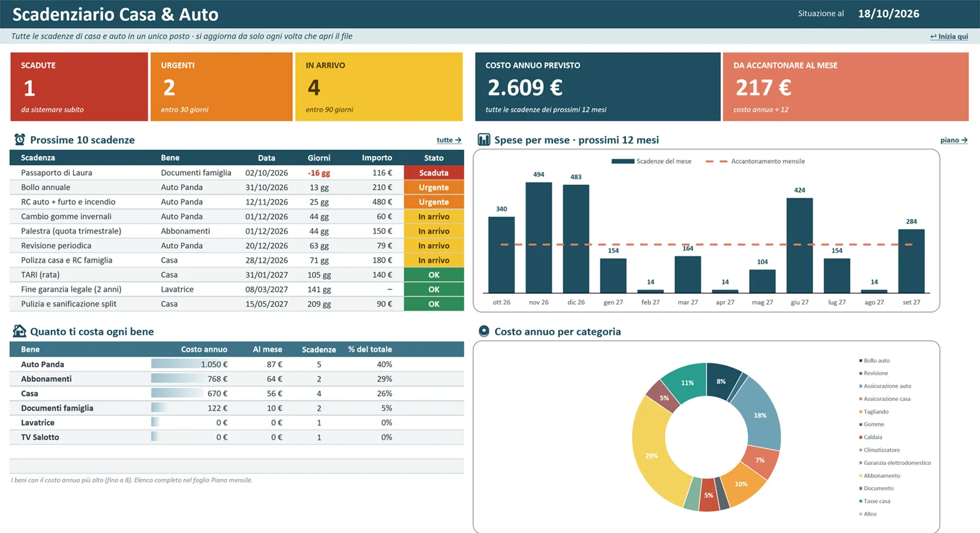Select the 'Auto Panda' row in cost-per-asset table
Image resolution: width=980 pixels, height=533 pixels.
pyautogui.click(x=236, y=364)
